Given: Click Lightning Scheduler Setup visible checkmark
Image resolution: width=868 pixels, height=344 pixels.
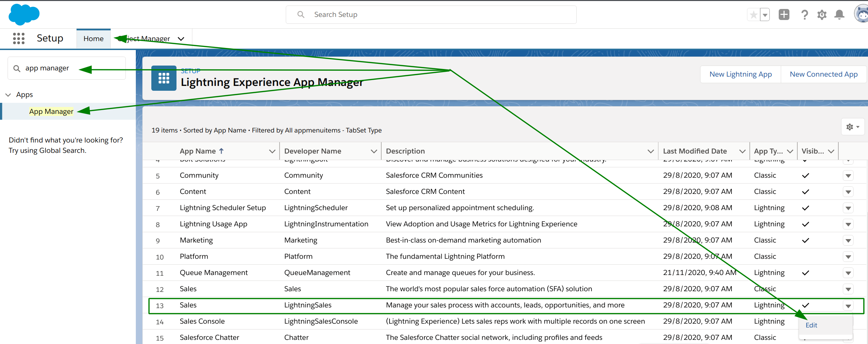Looking at the screenshot, I should point(805,208).
